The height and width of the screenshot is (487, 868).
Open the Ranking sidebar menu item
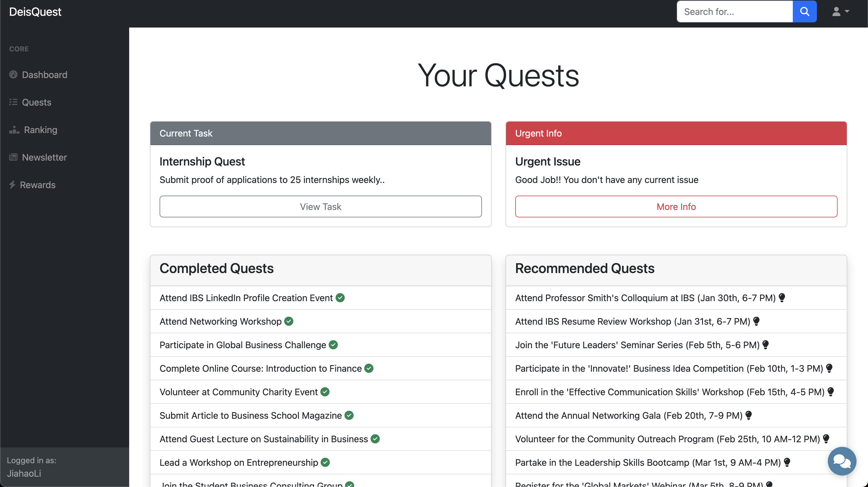coord(40,130)
